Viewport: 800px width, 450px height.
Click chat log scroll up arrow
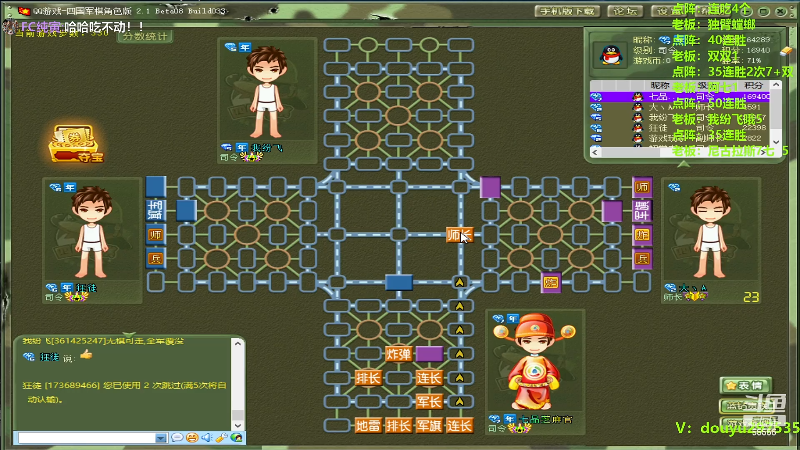(x=238, y=344)
